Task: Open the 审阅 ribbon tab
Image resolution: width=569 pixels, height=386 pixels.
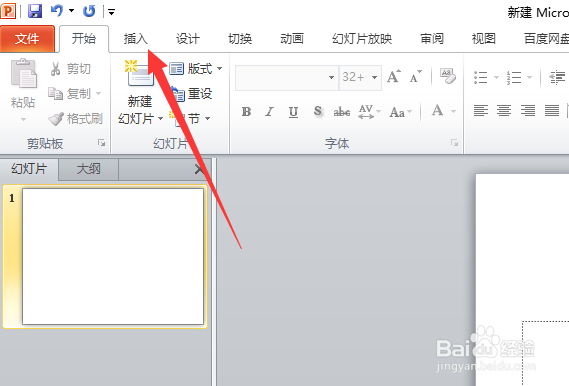Action: (x=432, y=38)
